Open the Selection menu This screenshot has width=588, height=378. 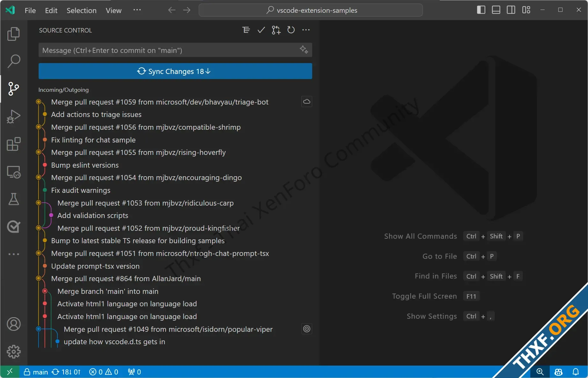click(81, 11)
